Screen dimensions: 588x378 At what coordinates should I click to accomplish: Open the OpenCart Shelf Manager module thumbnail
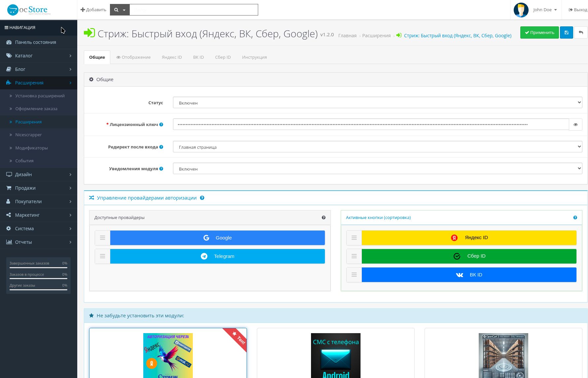coord(503,356)
